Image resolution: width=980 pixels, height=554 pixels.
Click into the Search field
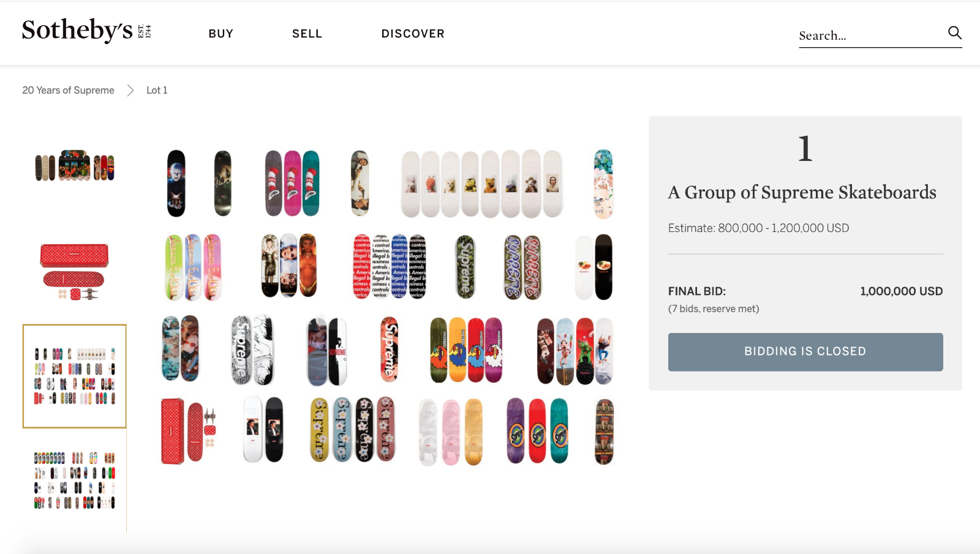point(870,36)
